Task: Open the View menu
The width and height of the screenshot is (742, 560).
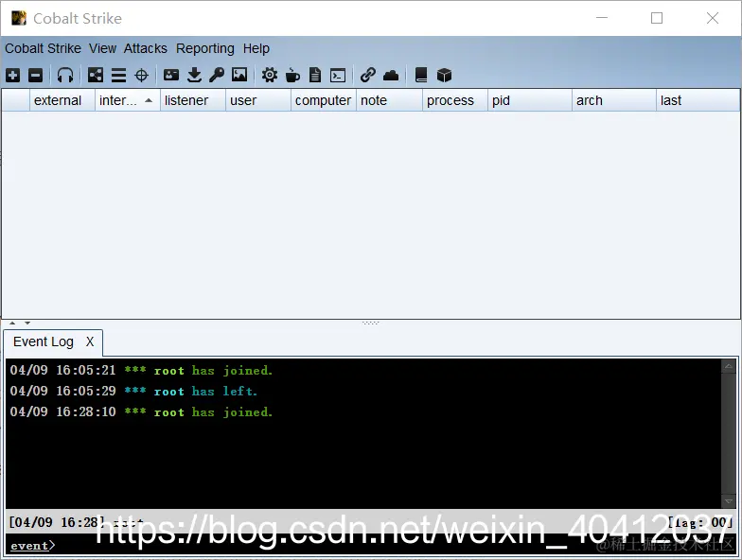Action: (x=102, y=48)
